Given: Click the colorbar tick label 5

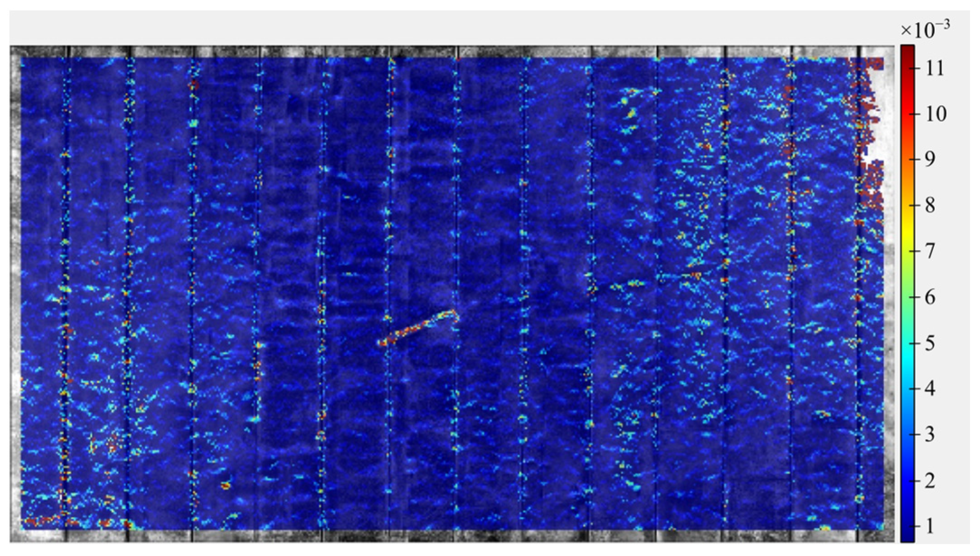Looking at the screenshot, I should [x=930, y=343].
